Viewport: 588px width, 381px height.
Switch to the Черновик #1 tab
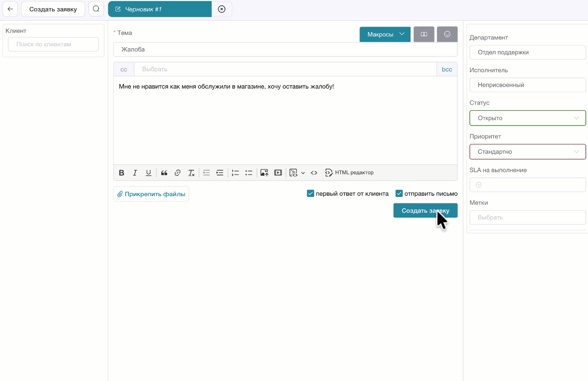coord(160,9)
